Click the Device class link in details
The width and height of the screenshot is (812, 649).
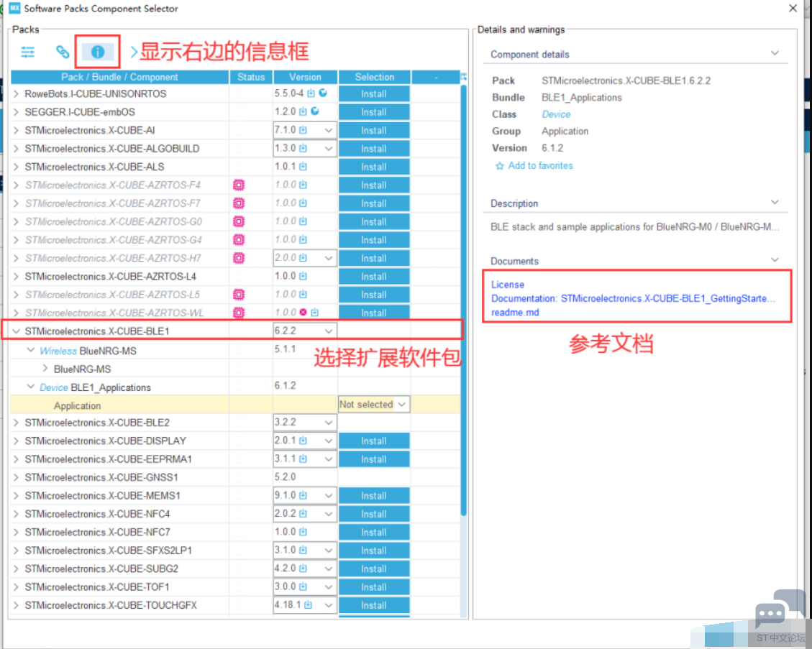(x=556, y=114)
